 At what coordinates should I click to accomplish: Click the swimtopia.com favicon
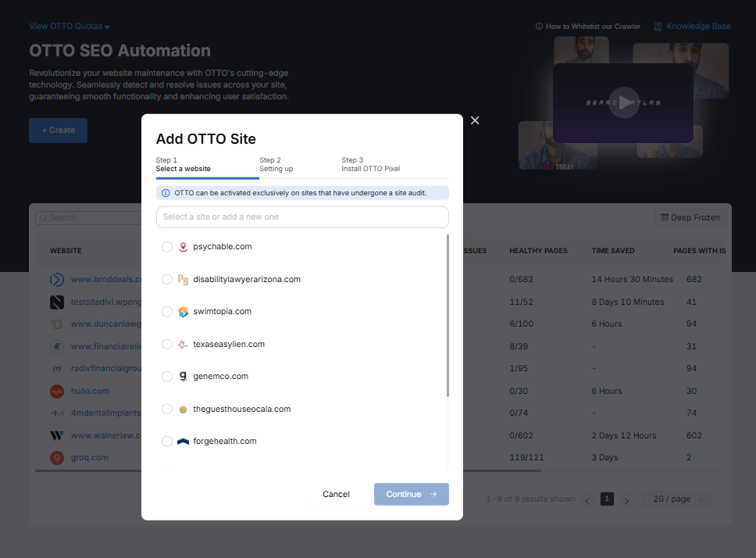[x=183, y=312]
